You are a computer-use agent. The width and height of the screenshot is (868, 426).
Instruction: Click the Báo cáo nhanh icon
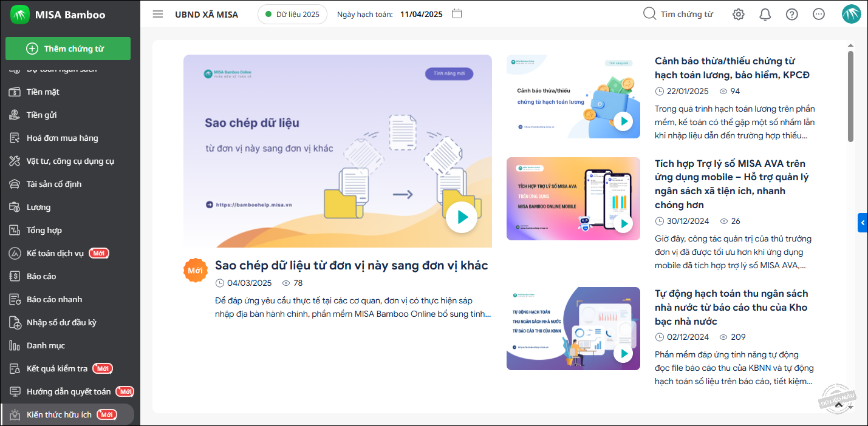(x=15, y=300)
